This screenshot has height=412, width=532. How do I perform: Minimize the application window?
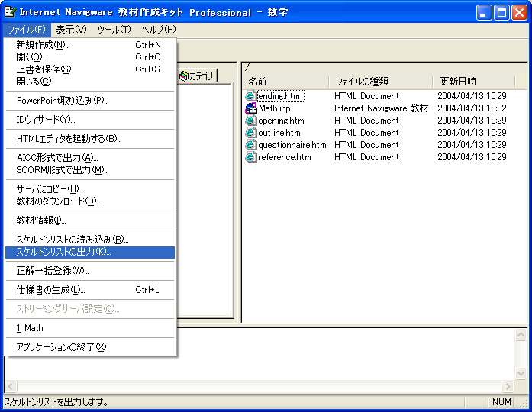pos(483,13)
